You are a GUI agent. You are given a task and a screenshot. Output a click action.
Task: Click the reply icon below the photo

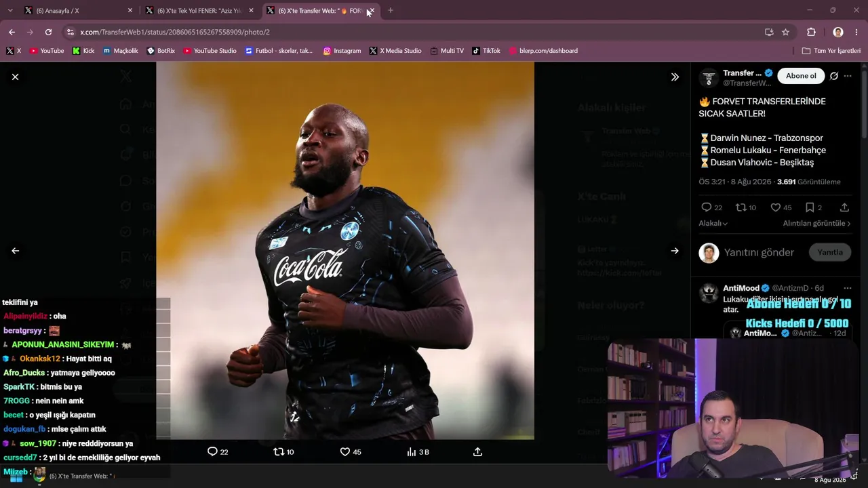point(212,451)
